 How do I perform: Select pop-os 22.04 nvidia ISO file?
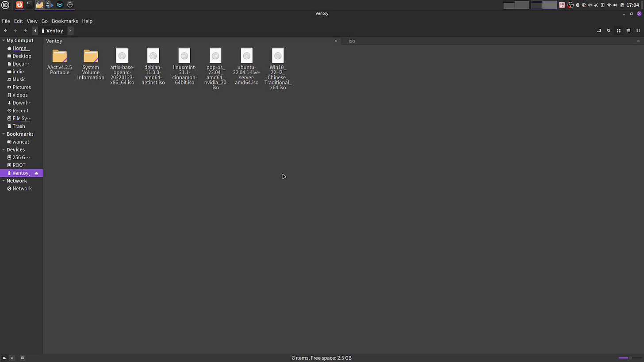coord(215,69)
